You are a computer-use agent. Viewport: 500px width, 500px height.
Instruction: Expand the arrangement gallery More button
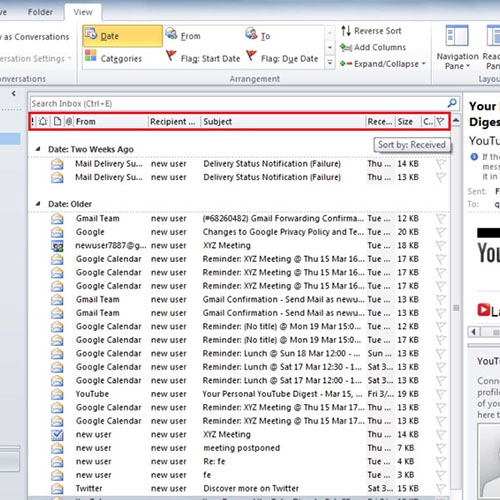[x=330, y=62]
